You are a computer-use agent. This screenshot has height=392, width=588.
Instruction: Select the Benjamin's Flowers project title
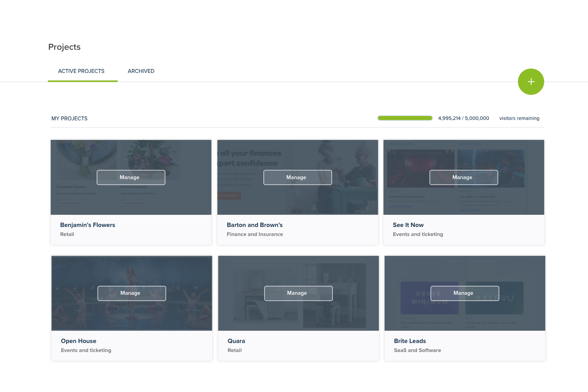coord(87,225)
